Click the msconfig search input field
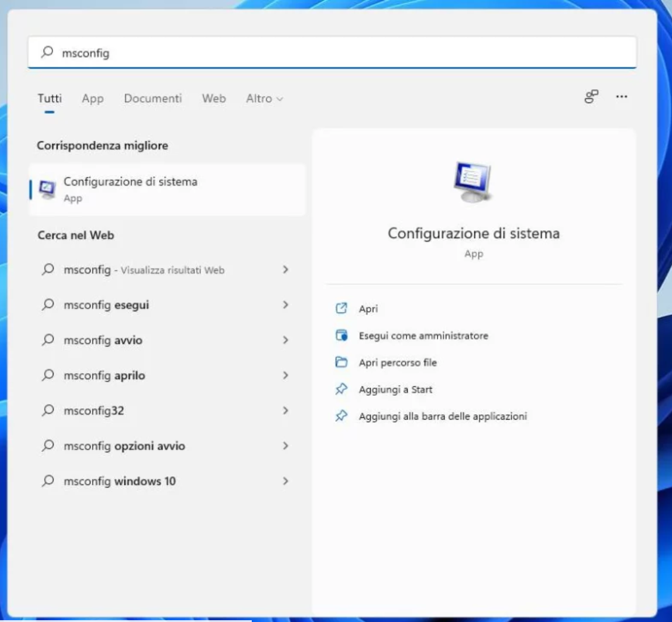Image resolution: width=672 pixels, height=622 pixels. pos(332,52)
